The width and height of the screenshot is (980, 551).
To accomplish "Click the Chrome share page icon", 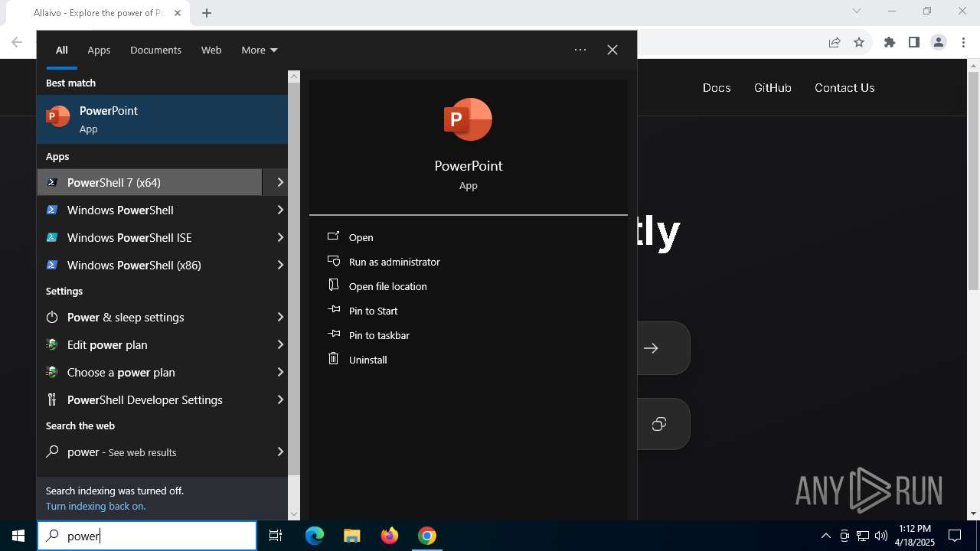I will pyautogui.click(x=835, y=43).
